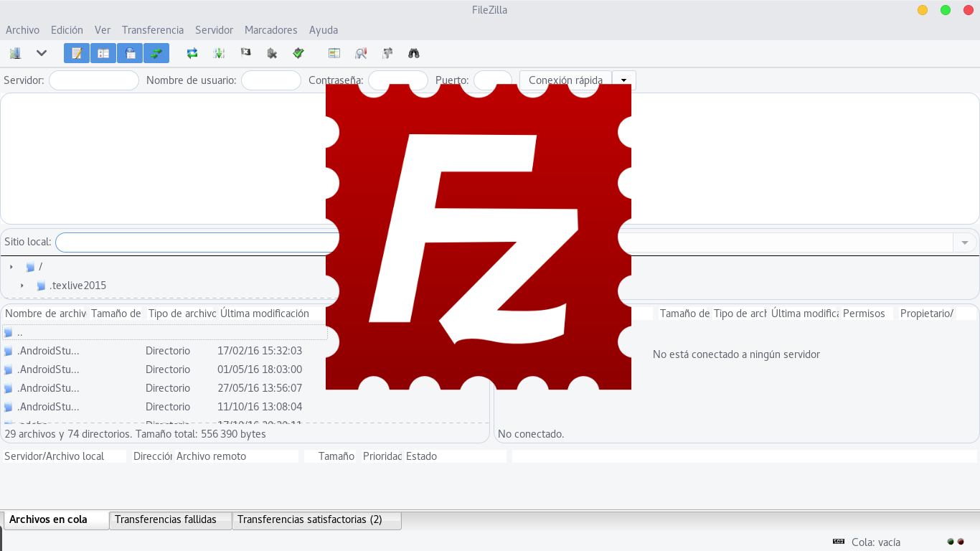980x551 pixels.
Task: Open the Ver menu
Action: point(103,30)
